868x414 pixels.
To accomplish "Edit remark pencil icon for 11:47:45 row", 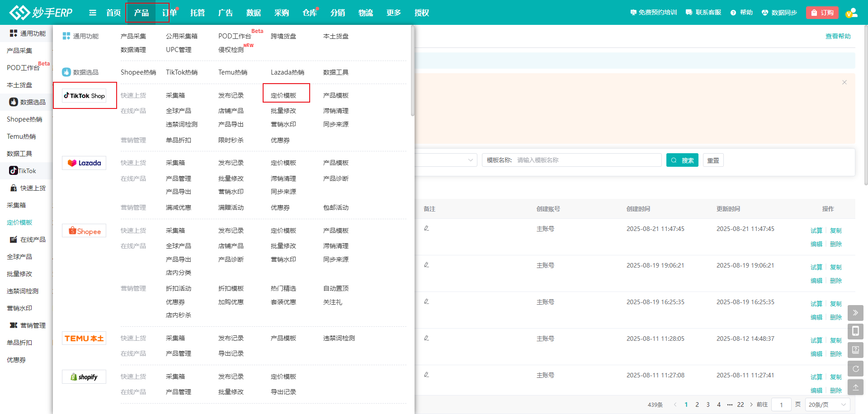I will click(426, 228).
